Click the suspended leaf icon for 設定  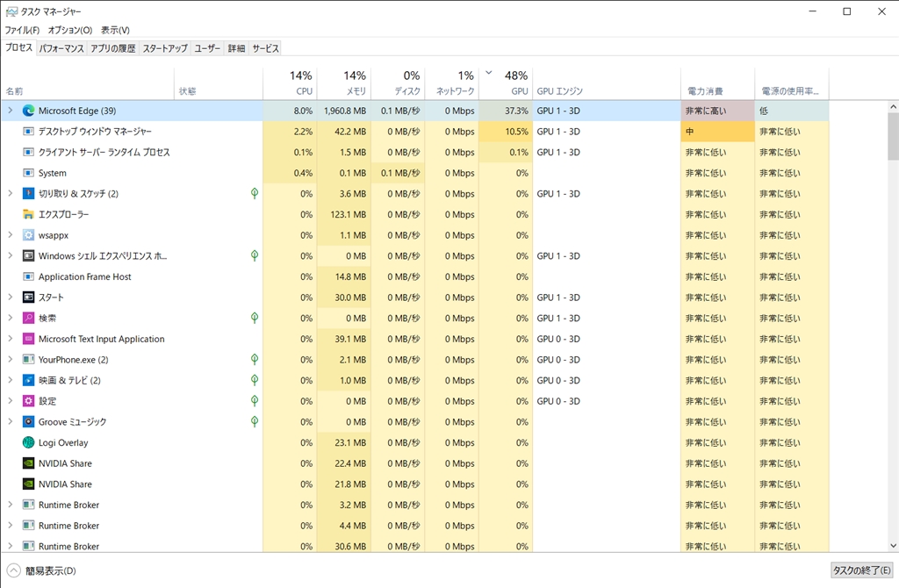click(x=255, y=400)
